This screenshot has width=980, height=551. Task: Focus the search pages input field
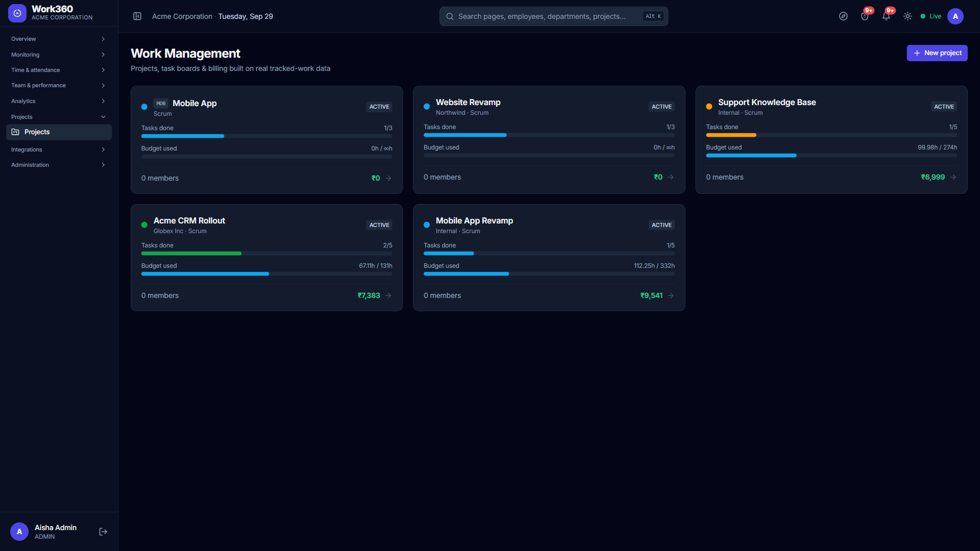[553, 16]
